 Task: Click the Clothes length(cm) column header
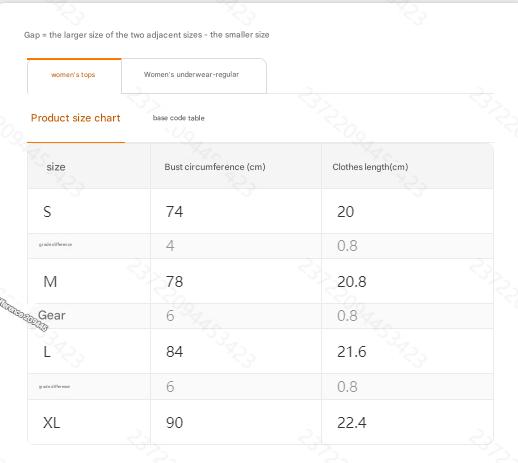(x=370, y=167)
